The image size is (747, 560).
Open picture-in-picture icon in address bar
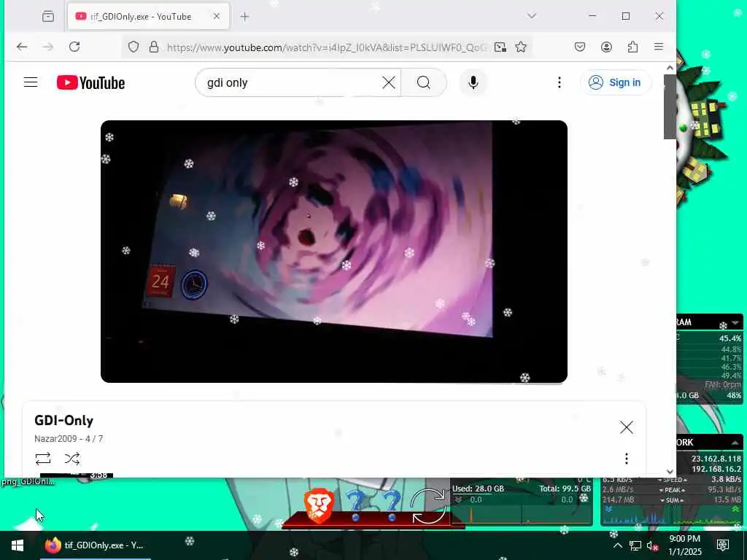tap(500, 47)
